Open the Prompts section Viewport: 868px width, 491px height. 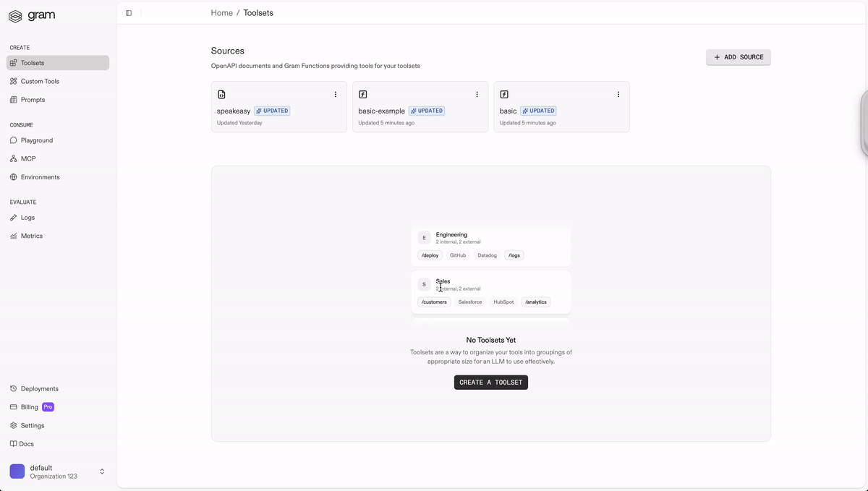click(33, 99)
